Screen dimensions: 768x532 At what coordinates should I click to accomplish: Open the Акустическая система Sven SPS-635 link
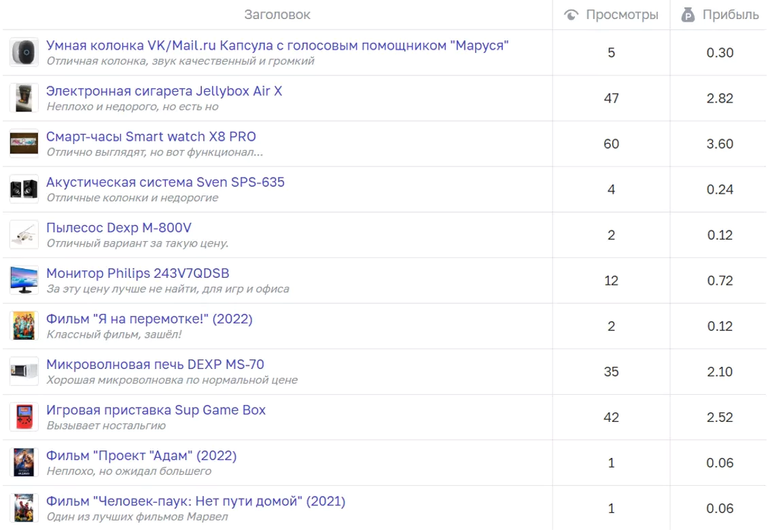pyautogui.click(x=165, y=181)
